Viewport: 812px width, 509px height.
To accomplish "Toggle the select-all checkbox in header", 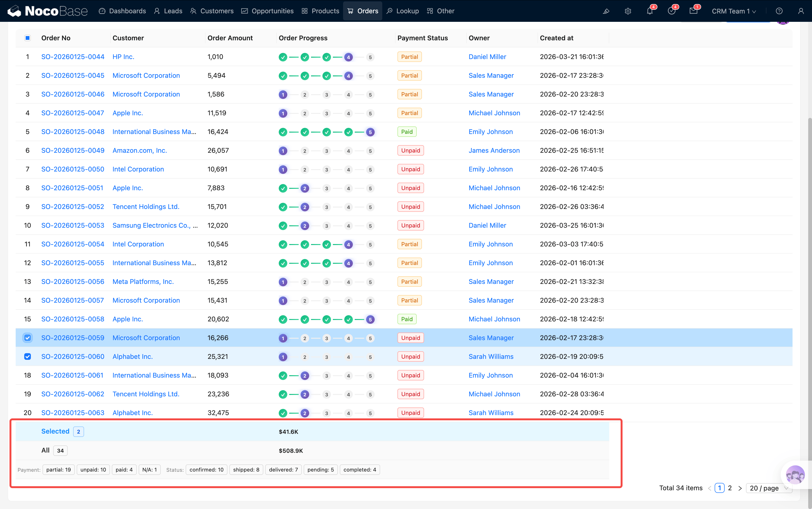I will click(x=28, y=38).
